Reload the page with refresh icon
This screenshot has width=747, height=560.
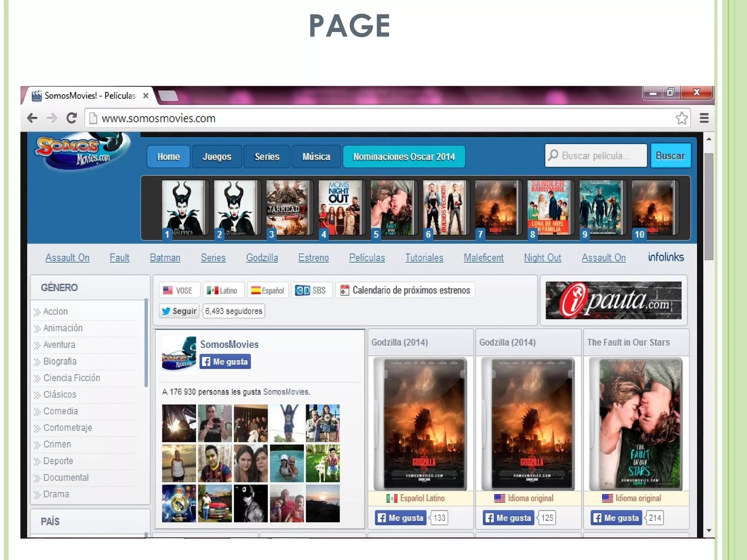71,118
